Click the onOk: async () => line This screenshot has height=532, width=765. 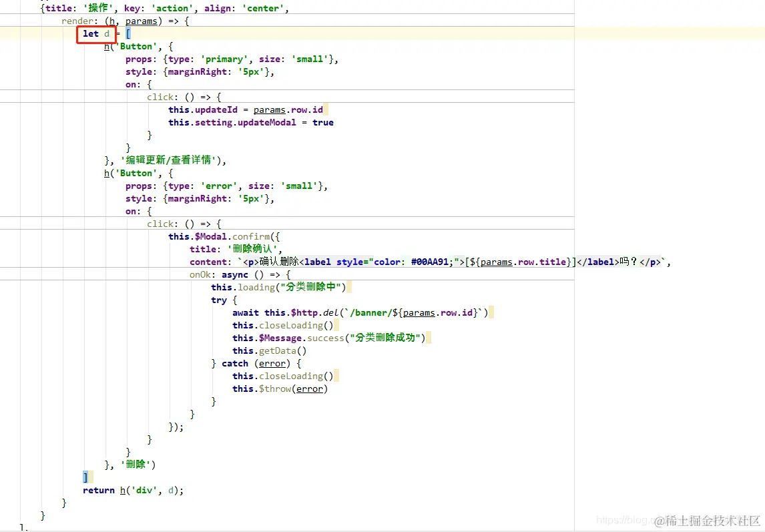click(x=240, y=275)
